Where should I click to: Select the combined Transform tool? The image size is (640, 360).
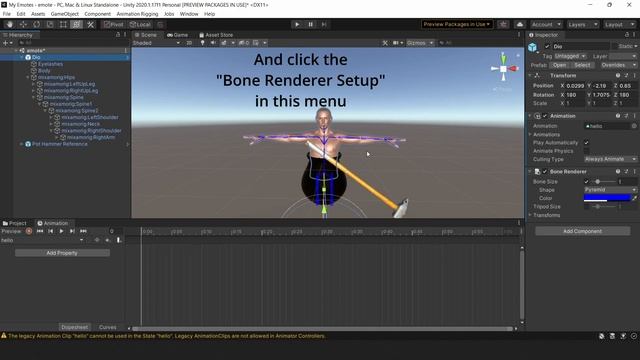(x=77, y=24)
